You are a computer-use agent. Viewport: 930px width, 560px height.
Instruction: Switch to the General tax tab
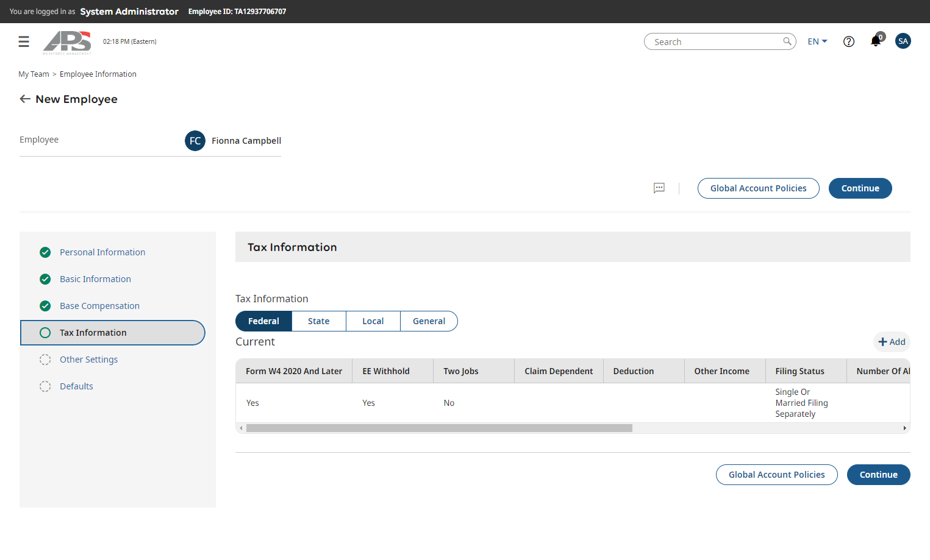coord(429,321)
